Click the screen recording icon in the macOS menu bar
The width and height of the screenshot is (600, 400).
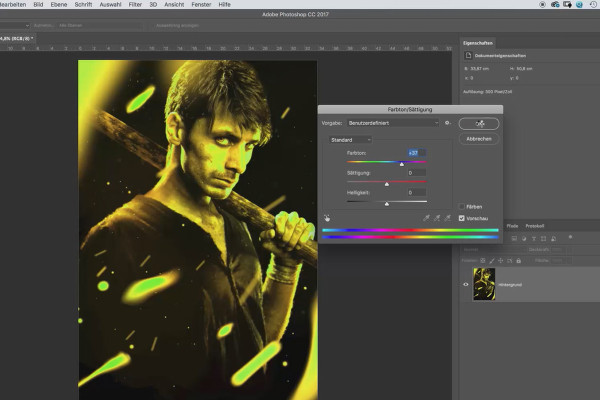point(542,5)
